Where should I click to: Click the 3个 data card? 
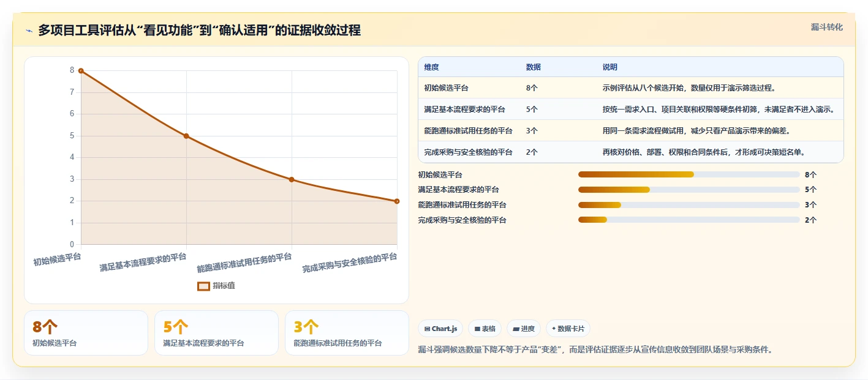[x=347, y=333]
